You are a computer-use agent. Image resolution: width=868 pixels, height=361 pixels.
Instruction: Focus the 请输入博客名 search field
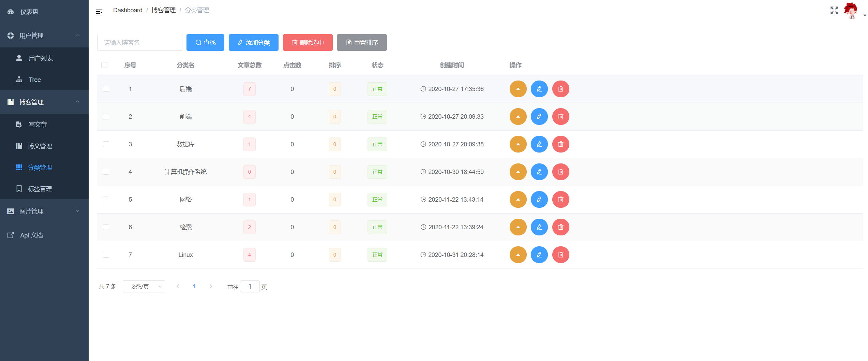139,42
